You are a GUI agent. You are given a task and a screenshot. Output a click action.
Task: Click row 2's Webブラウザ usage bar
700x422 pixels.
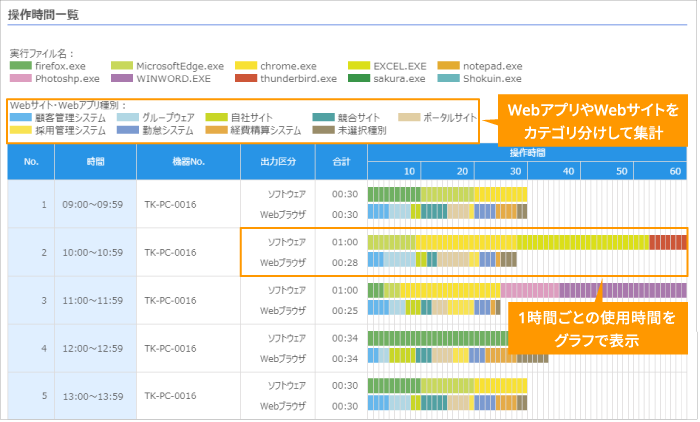(442, 259)
